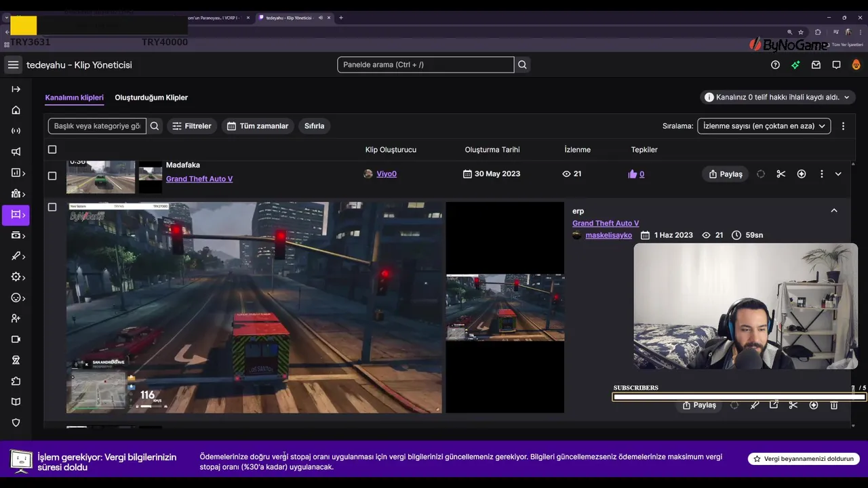Viewport: 868px width, 488px height.
Task: Open the brush customization sidebar icon
Action: point(16,256)
